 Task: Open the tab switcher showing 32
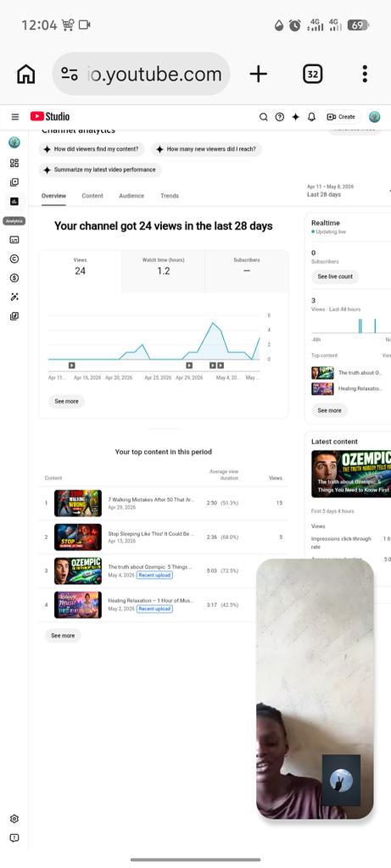click(313, 75)
